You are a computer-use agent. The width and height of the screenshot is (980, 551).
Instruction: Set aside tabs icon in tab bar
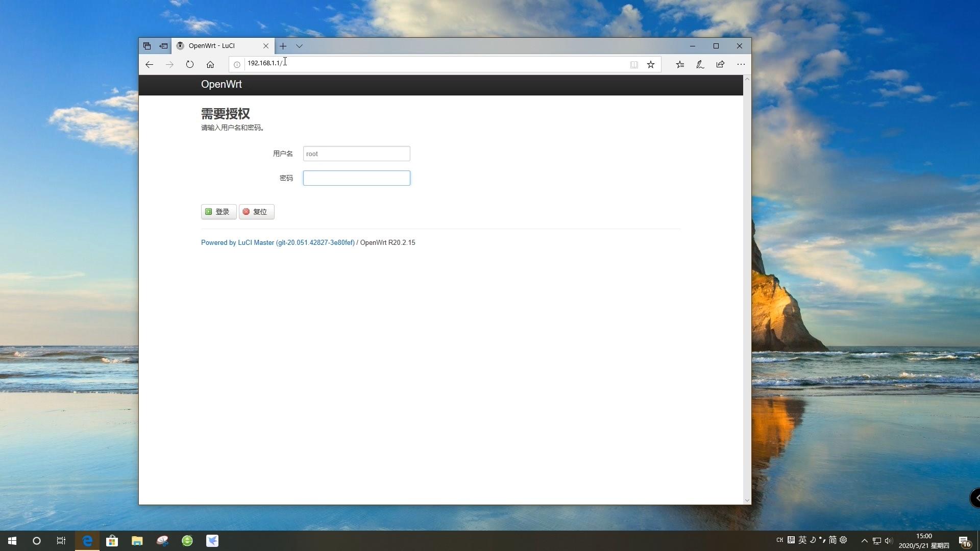(163, 46)
